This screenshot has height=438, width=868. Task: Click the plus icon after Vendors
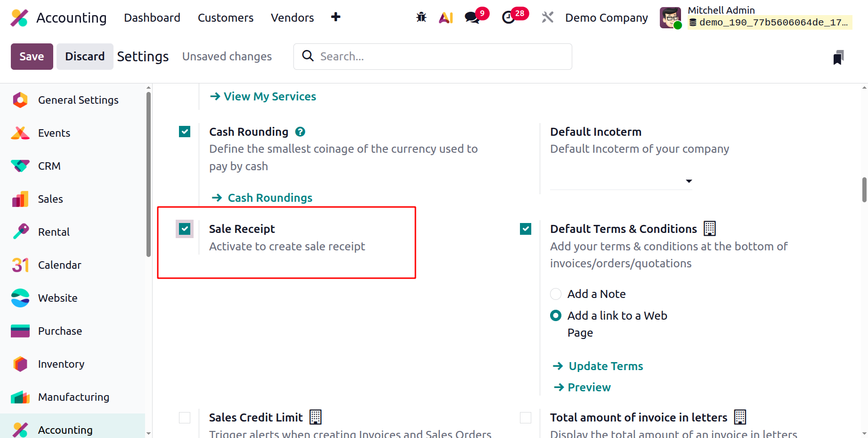click(336, 17)
